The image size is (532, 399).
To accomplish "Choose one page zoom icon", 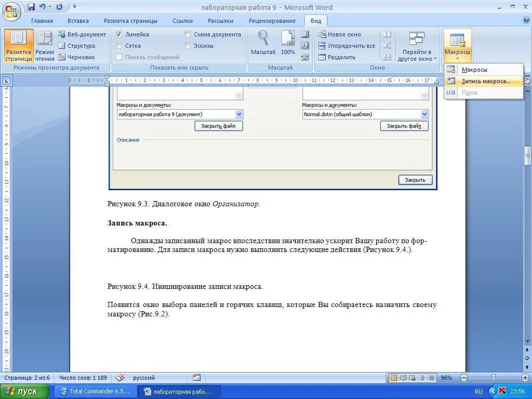I will coord(305,34).
